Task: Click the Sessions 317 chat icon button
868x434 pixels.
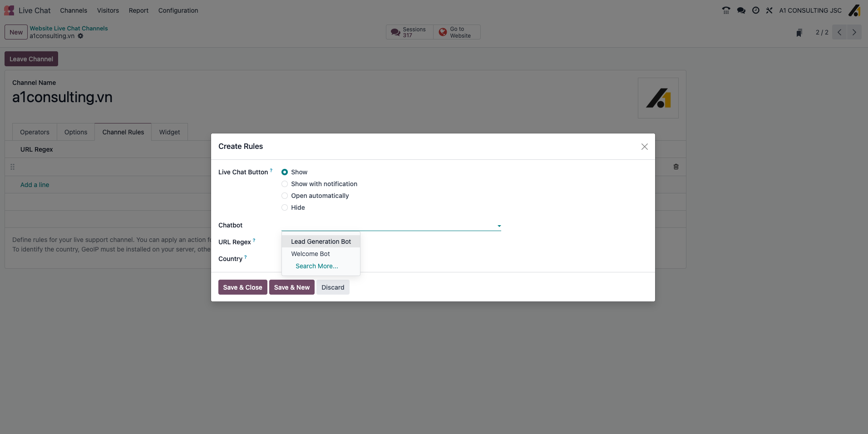Action: (395, 32)
